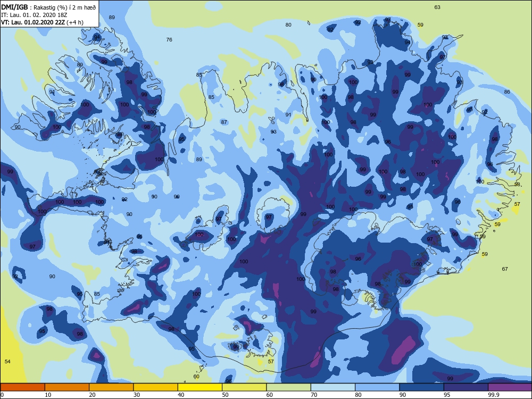Click the indigo 95–99.9 legend swatch
The height and width of the screenshot is (399, 532).
click(466, 387)
